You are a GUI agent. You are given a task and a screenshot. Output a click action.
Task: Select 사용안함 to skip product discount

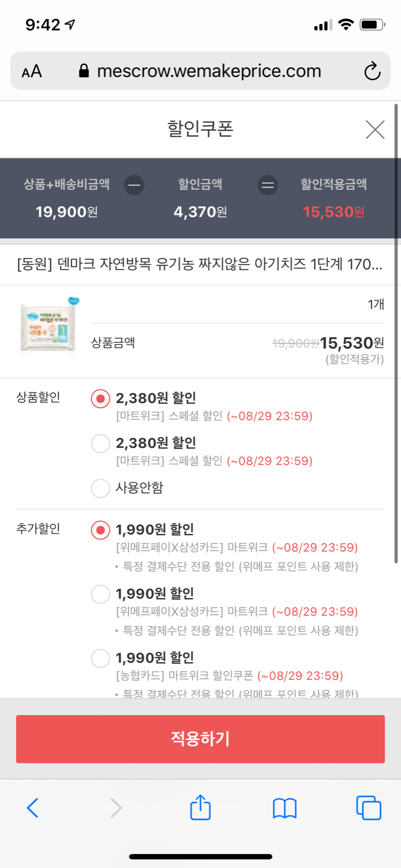(100, 488)
